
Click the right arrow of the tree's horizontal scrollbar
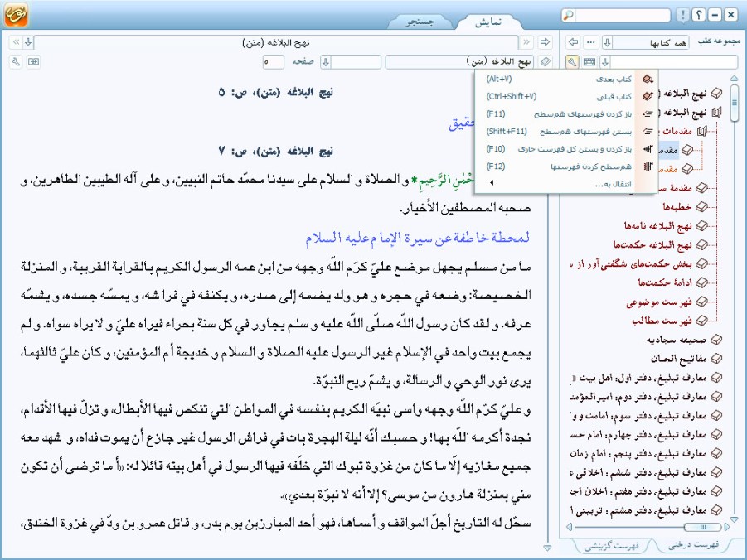pyautogui.click(x=726, y=527)
